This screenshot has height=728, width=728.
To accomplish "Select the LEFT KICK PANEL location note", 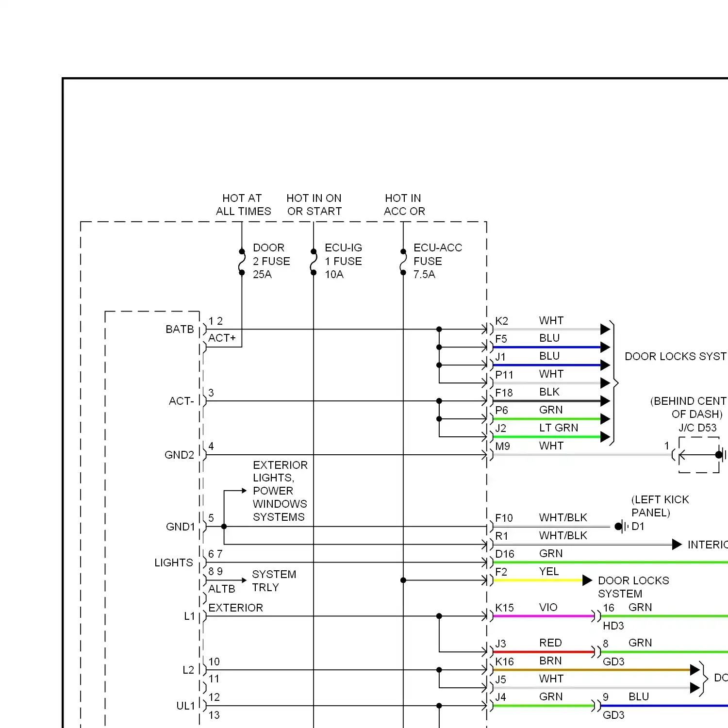I will click(660, 506).
